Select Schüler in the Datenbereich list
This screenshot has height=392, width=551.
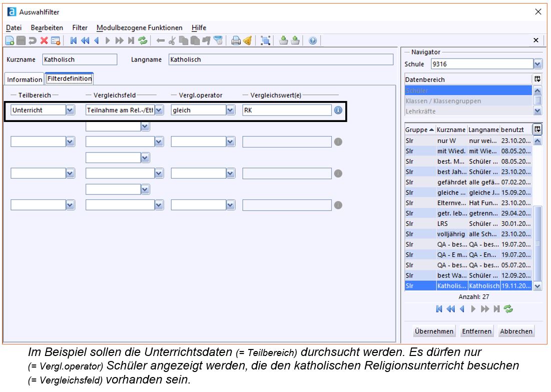pos(468,90)
